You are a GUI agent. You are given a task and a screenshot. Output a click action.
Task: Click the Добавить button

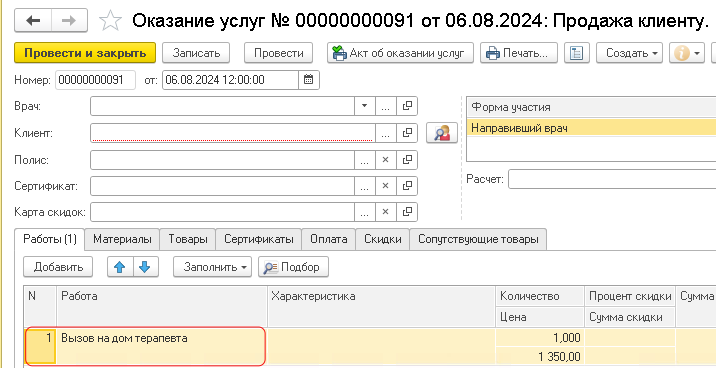click(58, 267)
